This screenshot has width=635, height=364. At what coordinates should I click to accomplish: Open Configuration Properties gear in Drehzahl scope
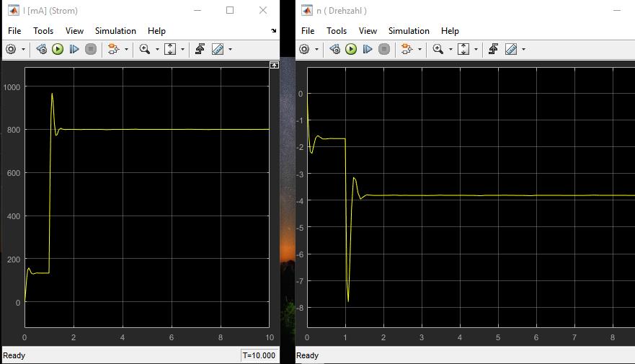304,50
